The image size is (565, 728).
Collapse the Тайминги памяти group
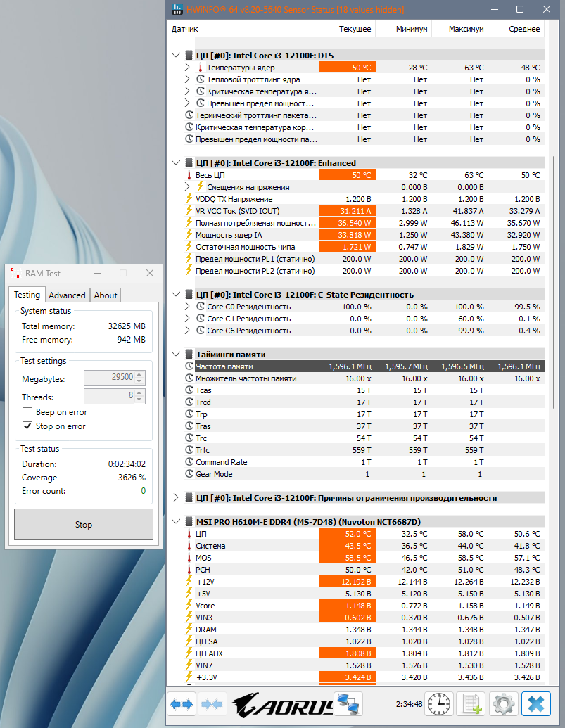coord(175,354)
